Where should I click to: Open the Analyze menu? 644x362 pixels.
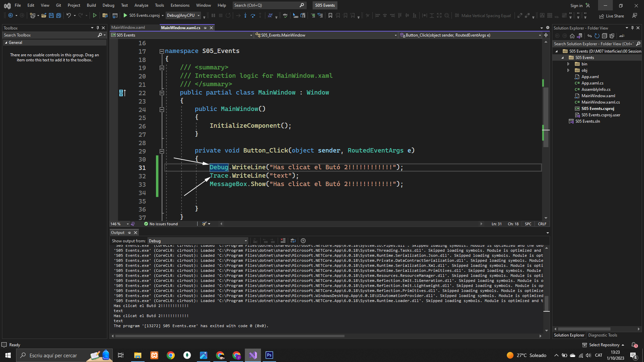pyautogui.click(x=141, y=5)
